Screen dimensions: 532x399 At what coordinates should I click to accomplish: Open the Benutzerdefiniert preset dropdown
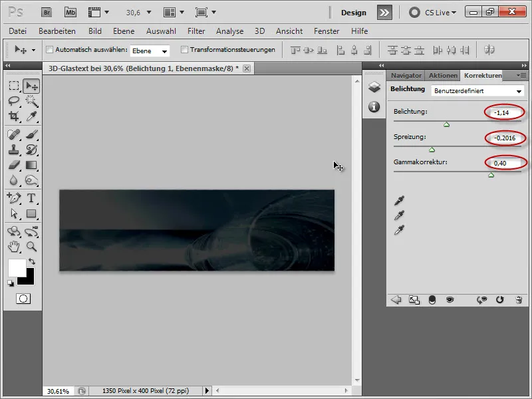477,91
